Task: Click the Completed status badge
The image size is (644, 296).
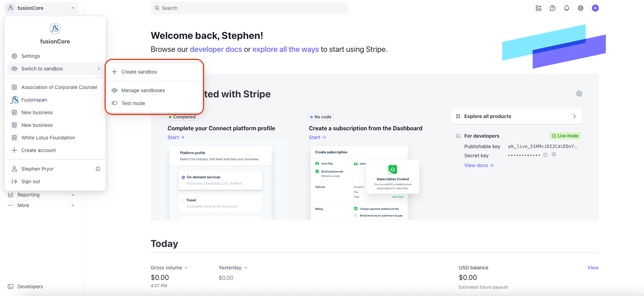Action: coord(182,117)
